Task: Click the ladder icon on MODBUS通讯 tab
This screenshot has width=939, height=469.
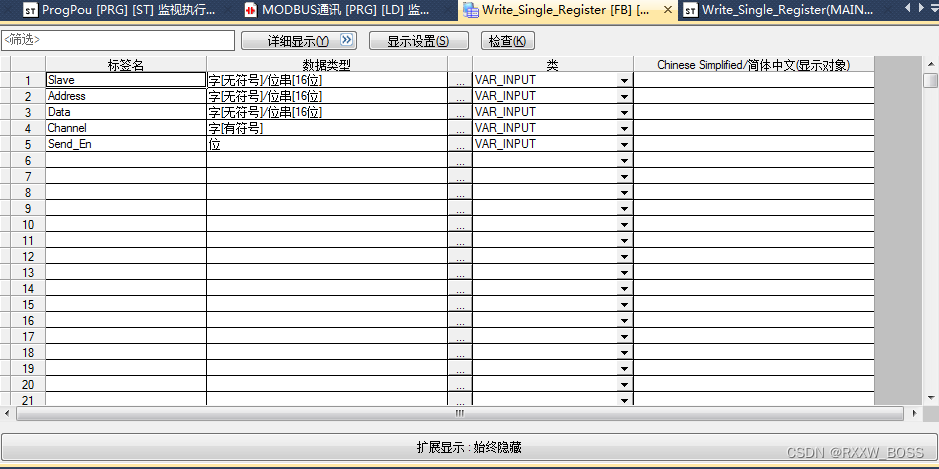Action: pyautogui.click(x=251, y=10)
